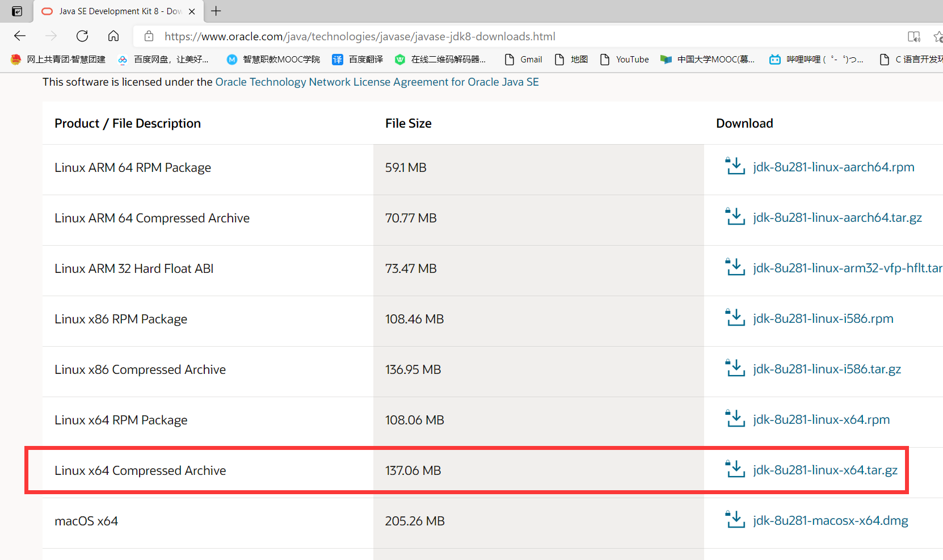Download jdk-8u281-linux-x64.tar.gz link
Viewport: 943px width, 560px height.
[825, 470]
